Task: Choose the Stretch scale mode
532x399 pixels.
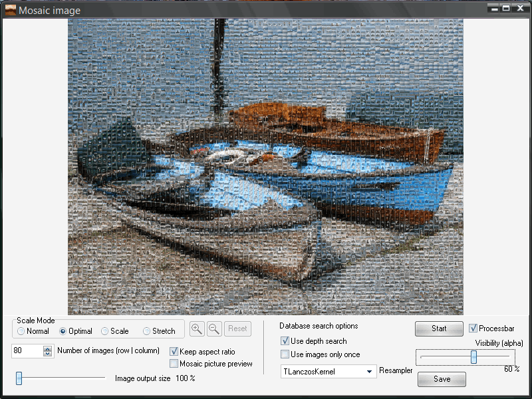Action: 147,331
